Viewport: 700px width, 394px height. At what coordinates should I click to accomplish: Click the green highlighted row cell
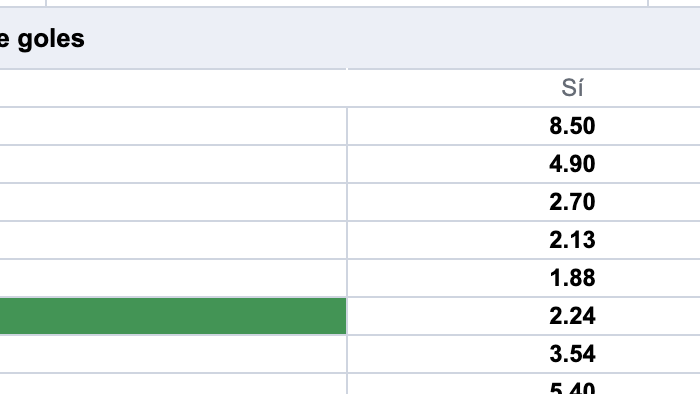click(x=173, y=316)
